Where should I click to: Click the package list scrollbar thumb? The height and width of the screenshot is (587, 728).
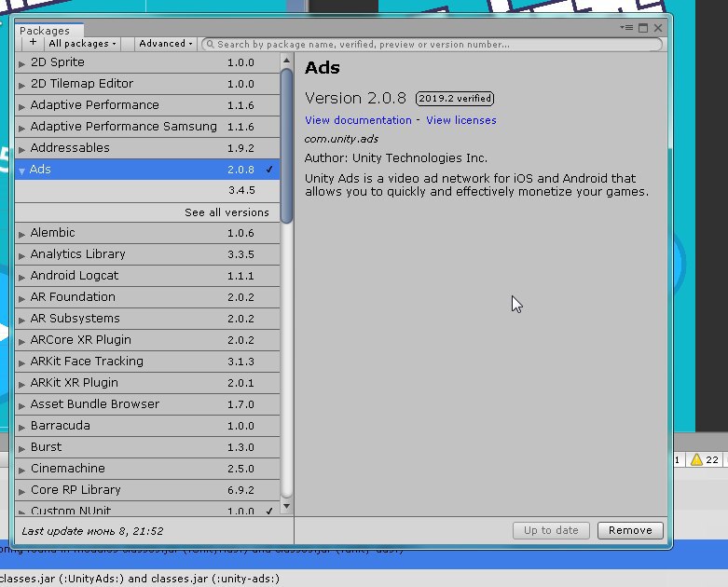point(286,145)
